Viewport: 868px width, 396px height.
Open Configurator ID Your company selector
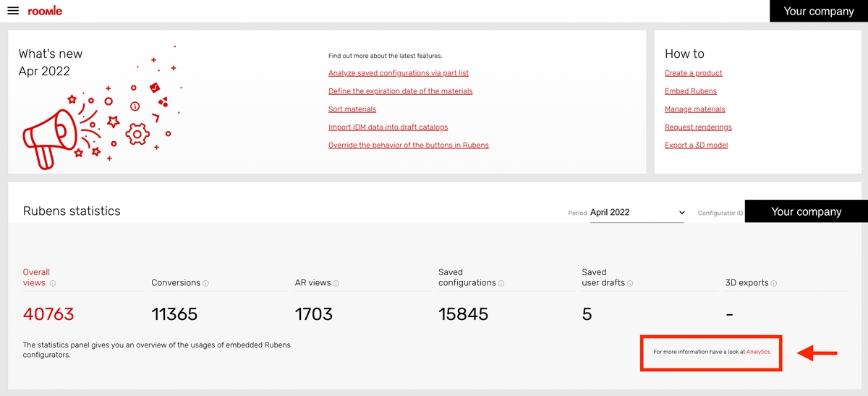click(807, 211)
